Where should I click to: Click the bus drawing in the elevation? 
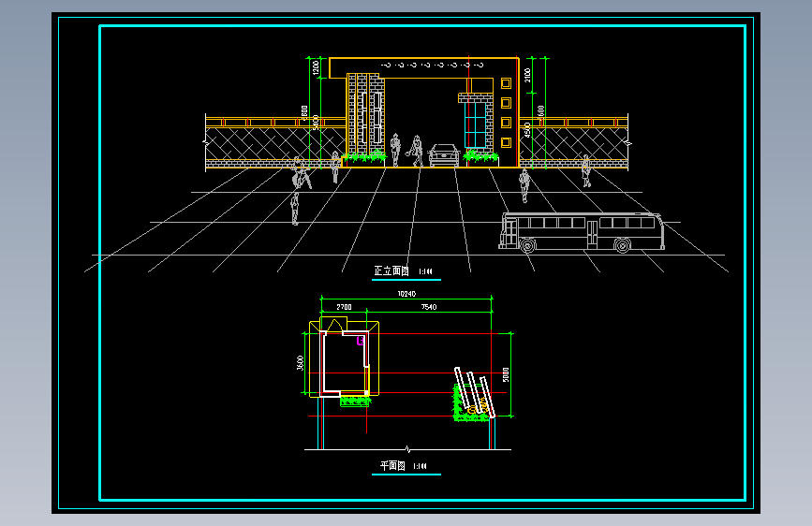pyautogui.click(x=581, y=232)
